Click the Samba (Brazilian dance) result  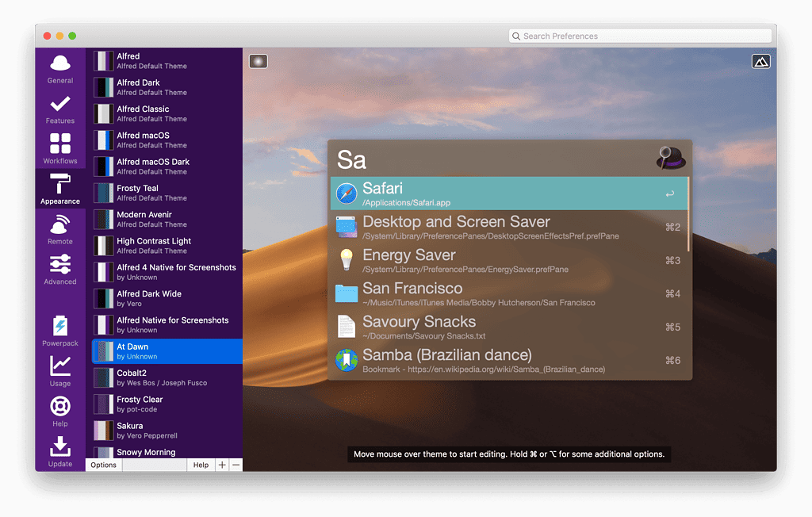pyautogui.click(x=509, y=360)
